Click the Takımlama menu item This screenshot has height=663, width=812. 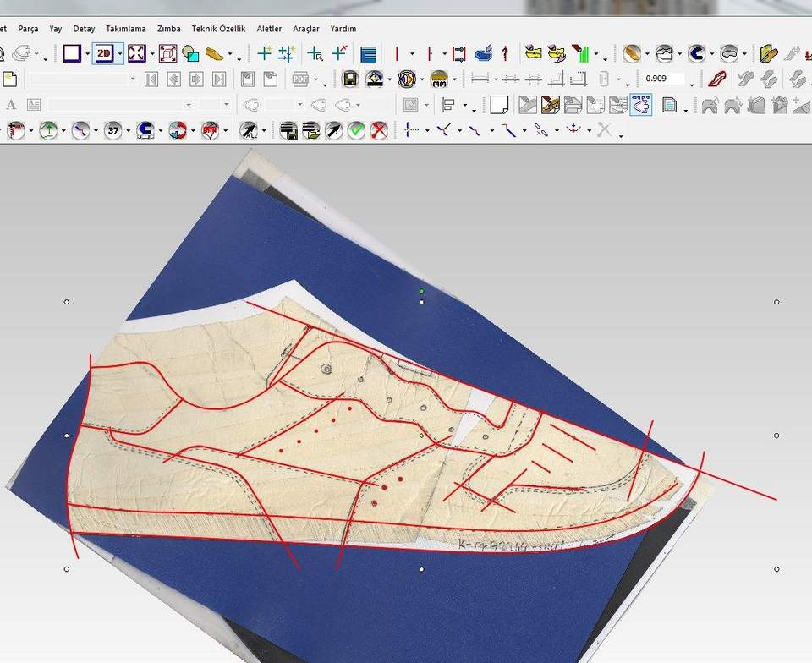point(126,29)
